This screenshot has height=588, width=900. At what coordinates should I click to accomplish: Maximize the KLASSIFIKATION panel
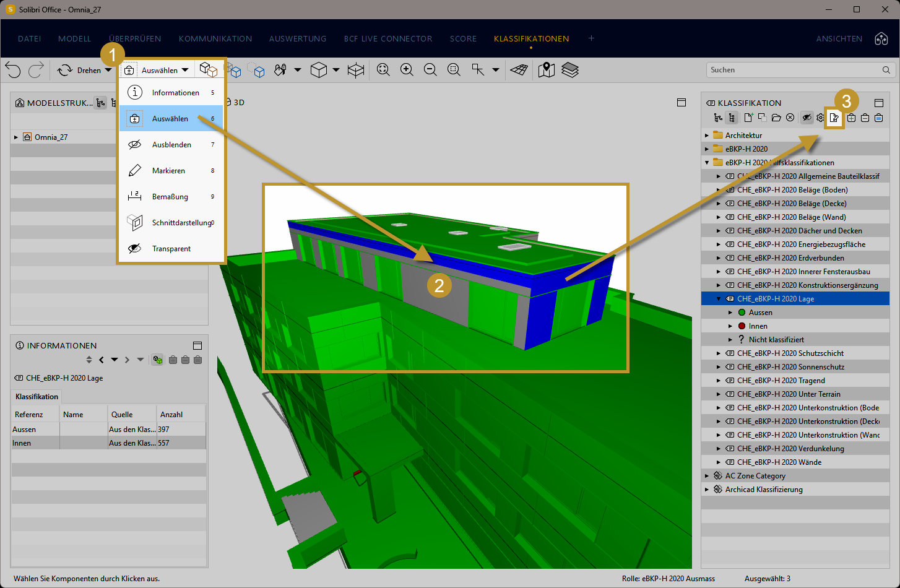(x=879, y=103)
